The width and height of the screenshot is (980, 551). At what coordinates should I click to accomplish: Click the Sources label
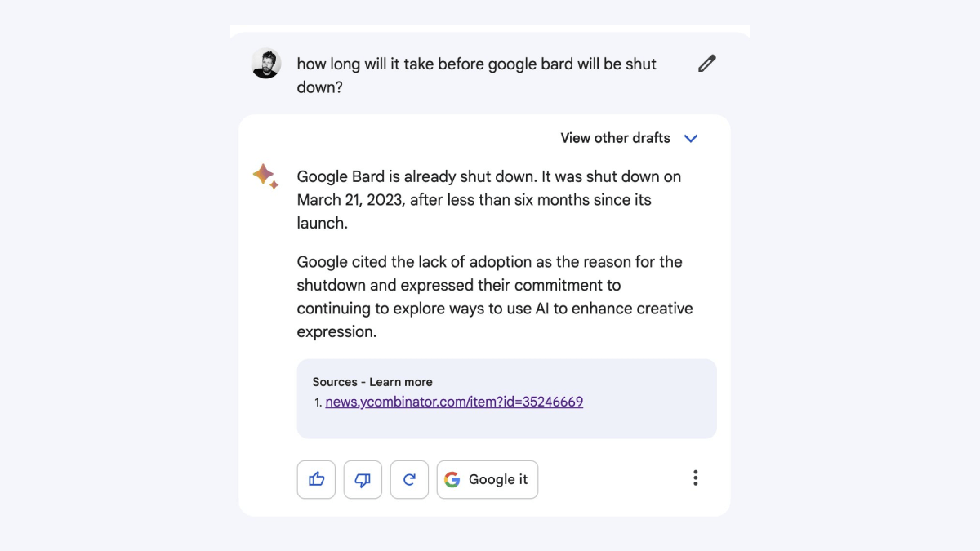pyautogui.click(x=335, y=382)
